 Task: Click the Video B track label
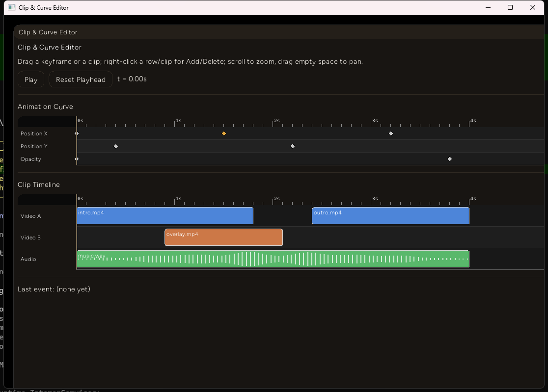coord(30,237)
